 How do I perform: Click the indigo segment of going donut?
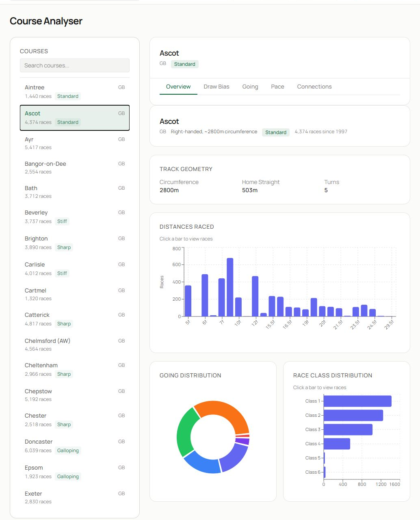235,458
